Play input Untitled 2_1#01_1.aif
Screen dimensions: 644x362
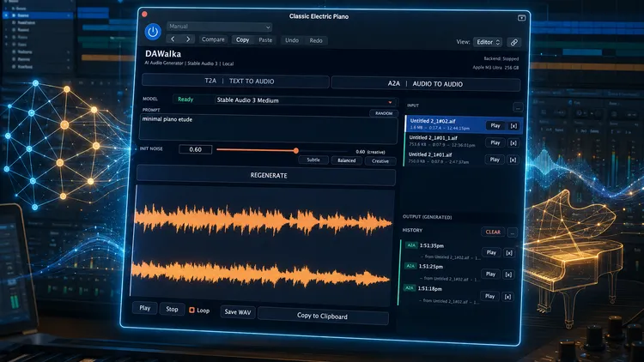coord(495,143)
